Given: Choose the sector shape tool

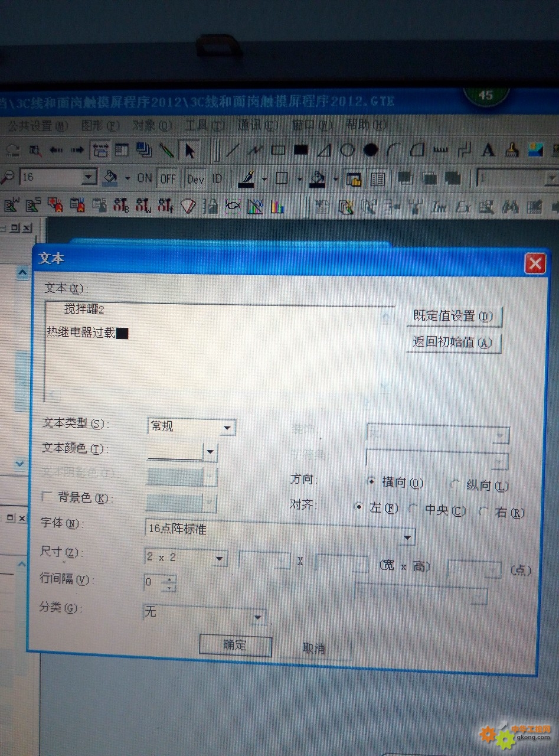Looking at the screenshot, I should click(x=417, y=151).
